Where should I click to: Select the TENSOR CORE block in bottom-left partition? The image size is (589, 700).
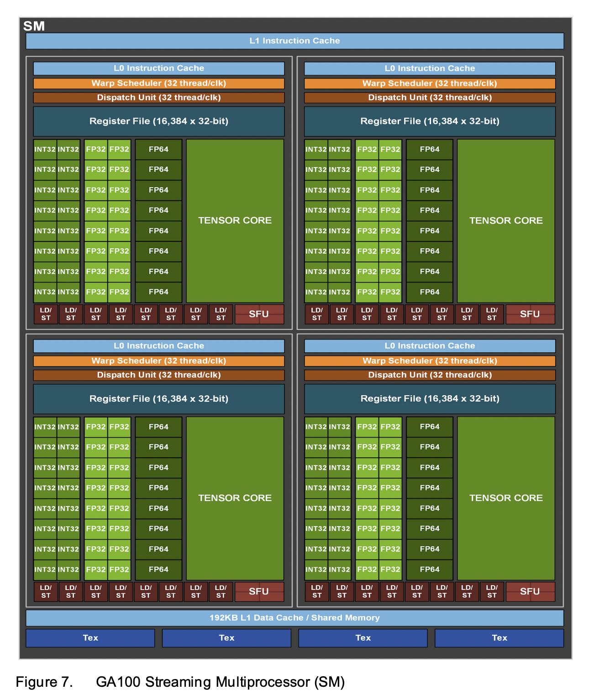tap(235, 498)
